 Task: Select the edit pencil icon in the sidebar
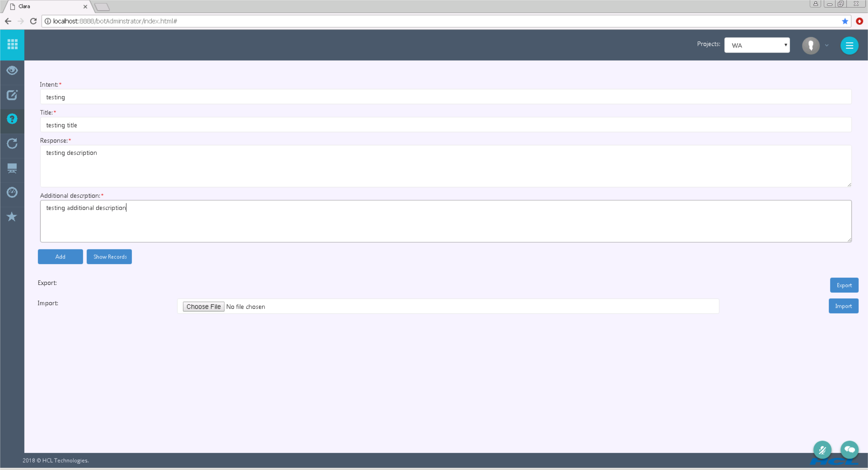point(12,95)
